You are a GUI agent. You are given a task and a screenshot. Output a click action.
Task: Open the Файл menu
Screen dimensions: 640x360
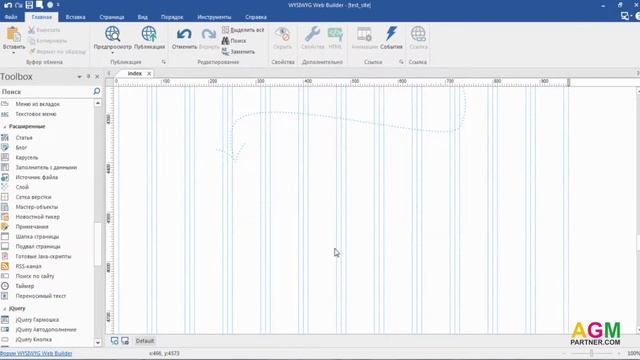(11, 17)
